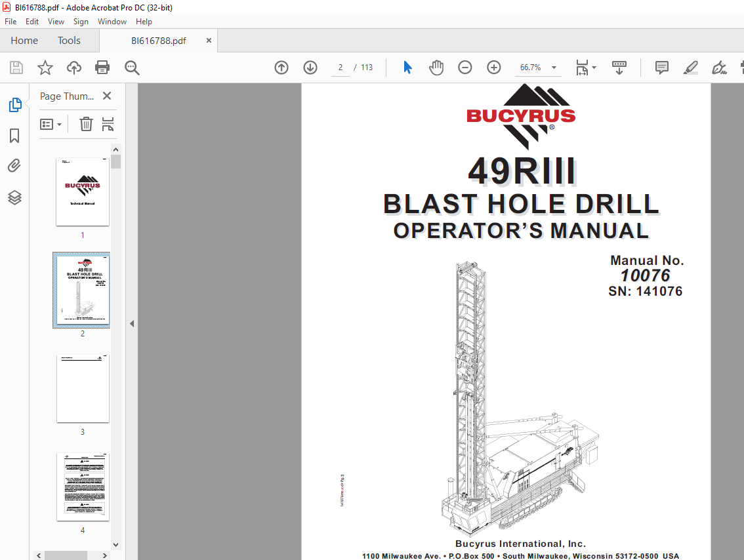The image size is (744, 560).
Task: Zoom in with plus icon
Action: pyautogui.click(x=494, y=68)
